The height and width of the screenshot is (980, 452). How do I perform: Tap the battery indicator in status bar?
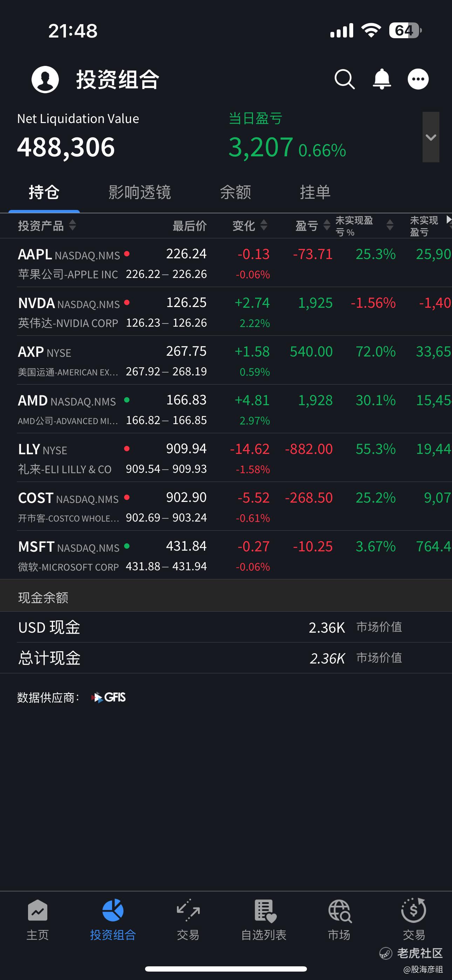[405, 30]
